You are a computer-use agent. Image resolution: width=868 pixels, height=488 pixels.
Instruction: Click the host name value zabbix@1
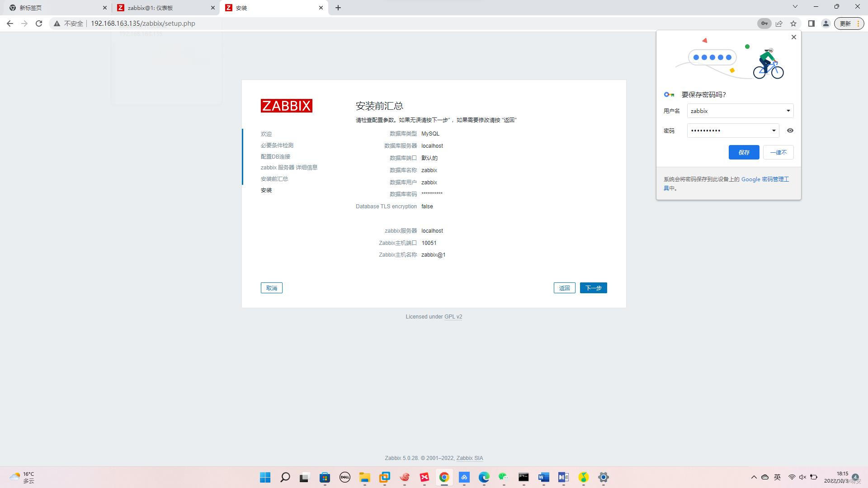pyautogui.click(x=434, y=255)
